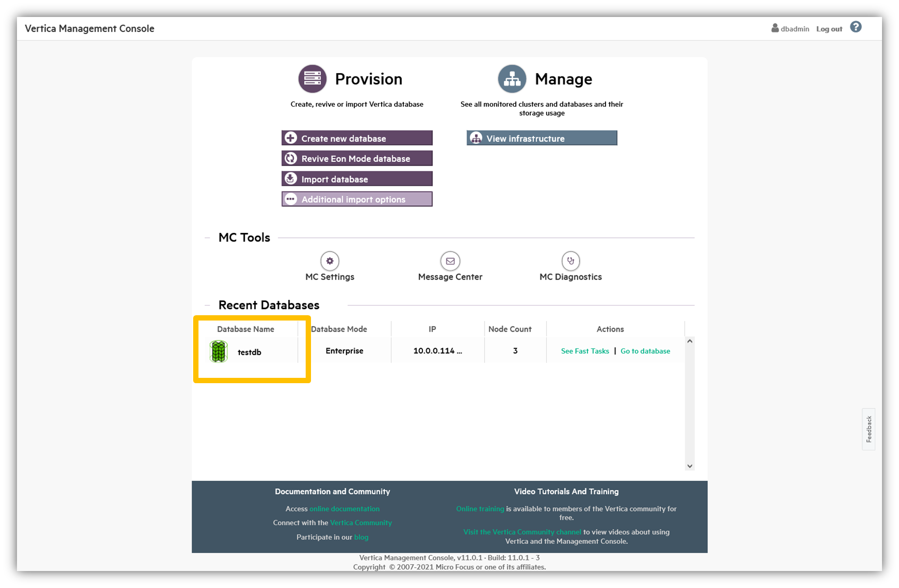Click Create new database button
This screenshot has height=588, width=899.
point(357,139)
